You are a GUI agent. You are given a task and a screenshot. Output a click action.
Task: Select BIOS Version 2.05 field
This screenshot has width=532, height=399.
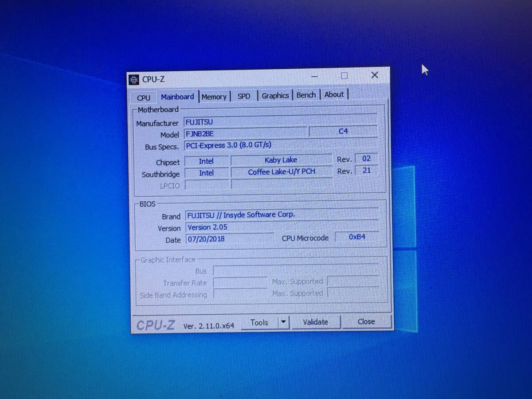click(282, 227)
